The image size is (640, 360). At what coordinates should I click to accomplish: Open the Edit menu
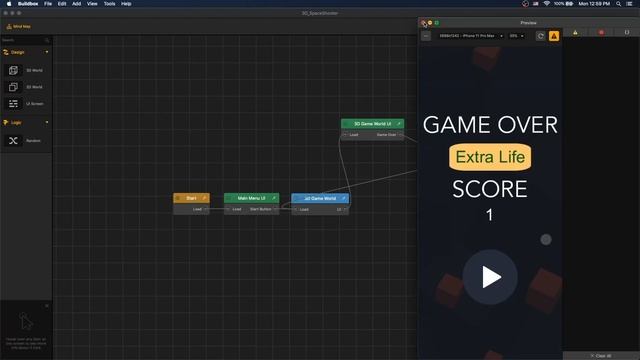point(62,4)
